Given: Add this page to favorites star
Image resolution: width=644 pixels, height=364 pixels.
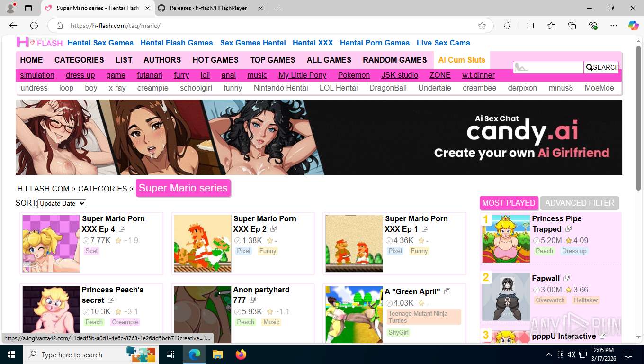Looking at the screenshot, I should (482, 26).
